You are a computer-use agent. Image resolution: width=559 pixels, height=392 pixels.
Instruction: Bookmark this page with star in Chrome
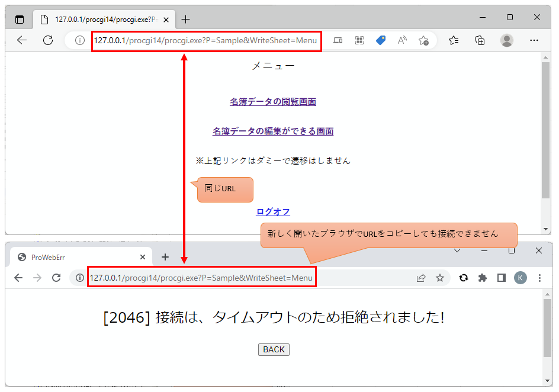click(440, 278)
